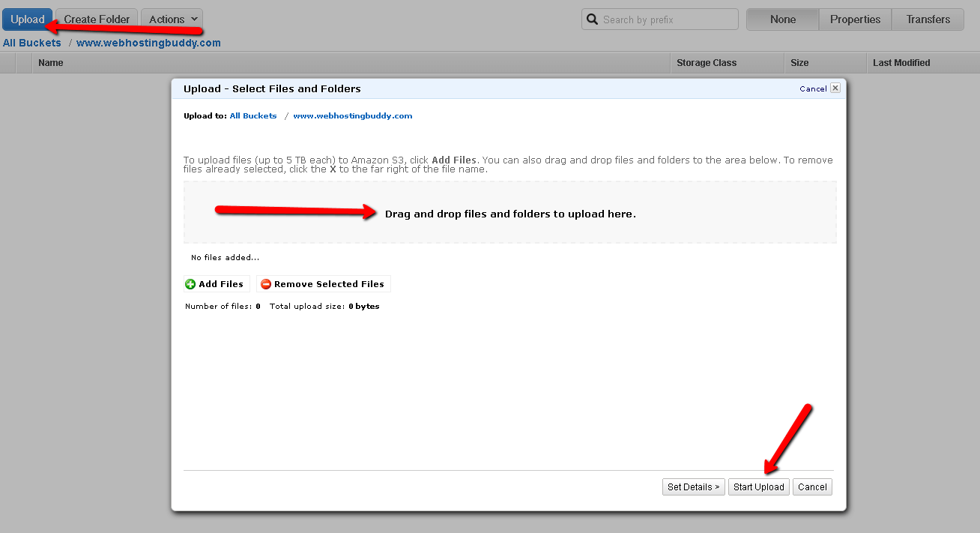Click the Search by prefix field
The width and height of the screenshot is (980, 533).
point(660,19)
